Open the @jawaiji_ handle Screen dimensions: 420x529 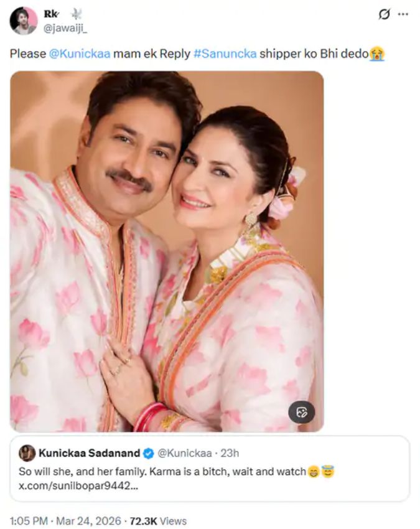(x=65, y=27)
